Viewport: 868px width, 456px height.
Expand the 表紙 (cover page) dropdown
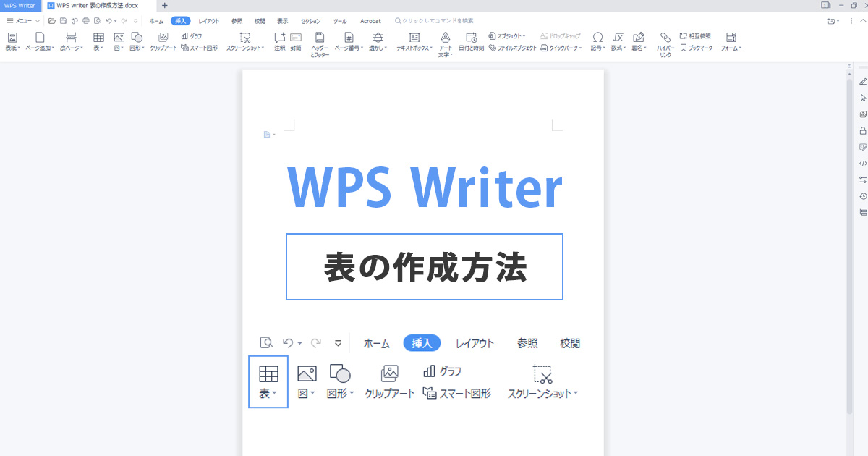point(12,42)
